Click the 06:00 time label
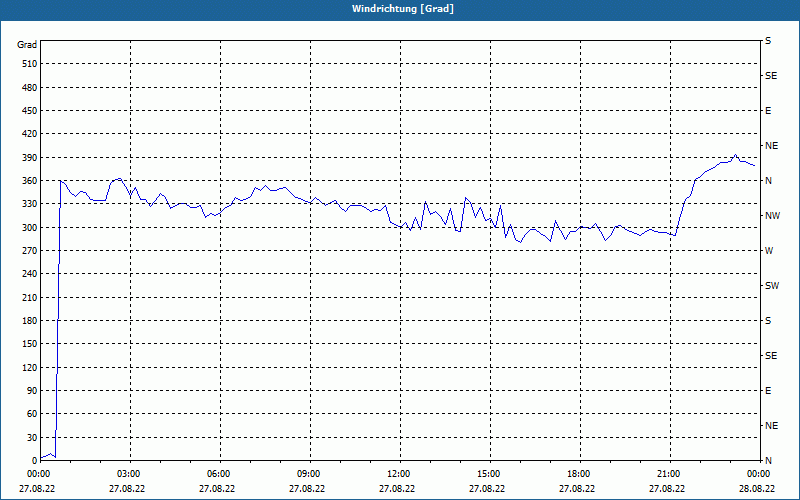This screenshot has width=800, height=500. click(x=217, y=474)
